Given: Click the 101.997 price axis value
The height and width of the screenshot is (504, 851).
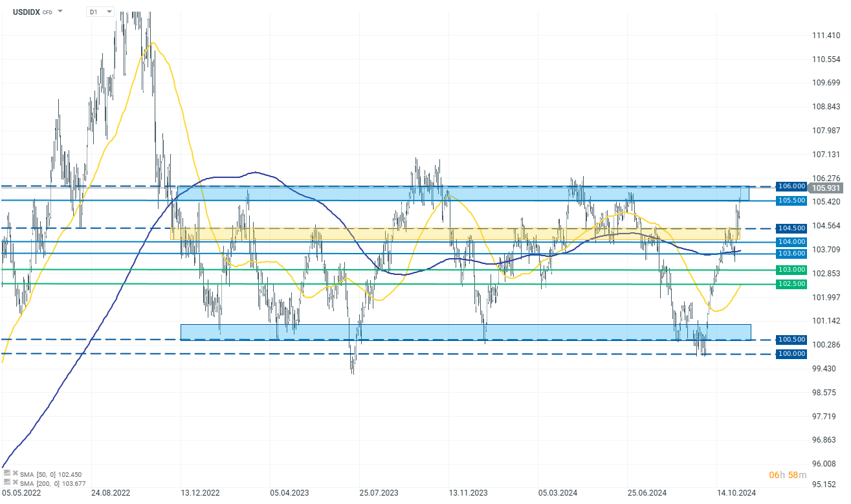Looking at the screenshot, I should click(x=826, y=297).
